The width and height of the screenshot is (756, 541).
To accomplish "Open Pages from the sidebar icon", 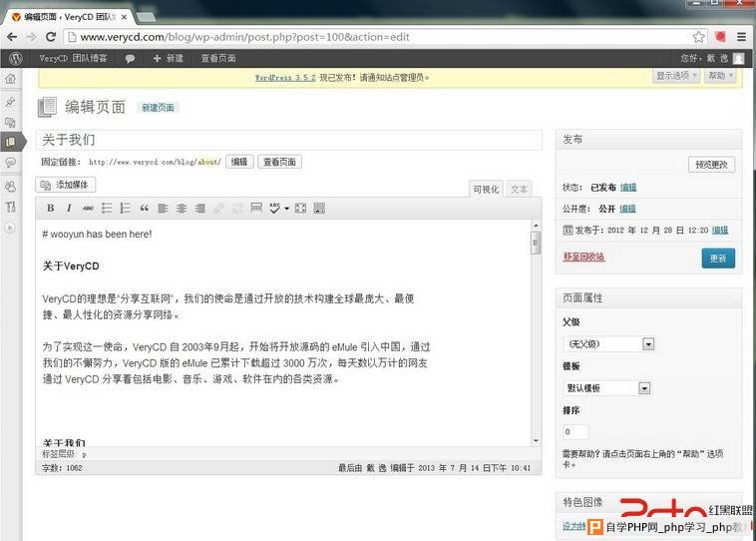I will point(11,143).
